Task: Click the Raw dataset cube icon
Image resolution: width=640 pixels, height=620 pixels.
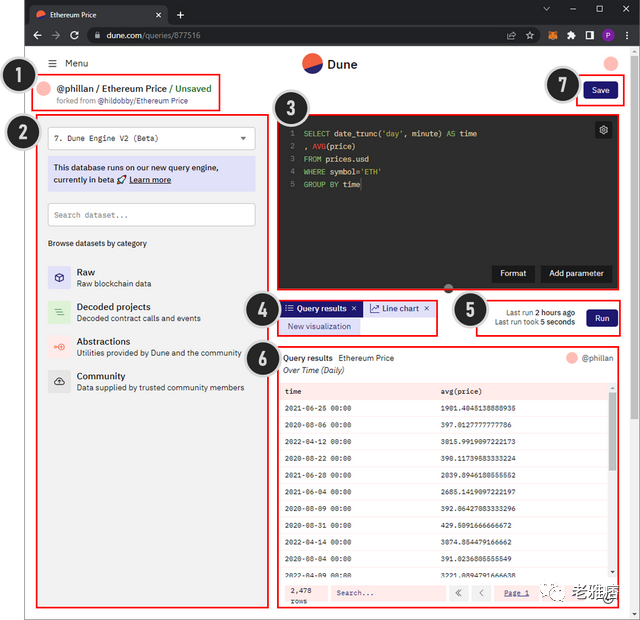Action: (x=60, y=278)
